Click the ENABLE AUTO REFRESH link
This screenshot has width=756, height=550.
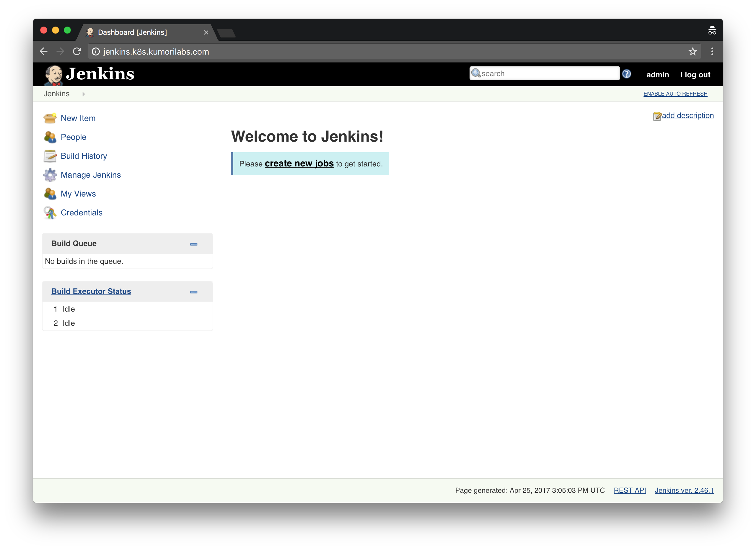coord(675,94)
